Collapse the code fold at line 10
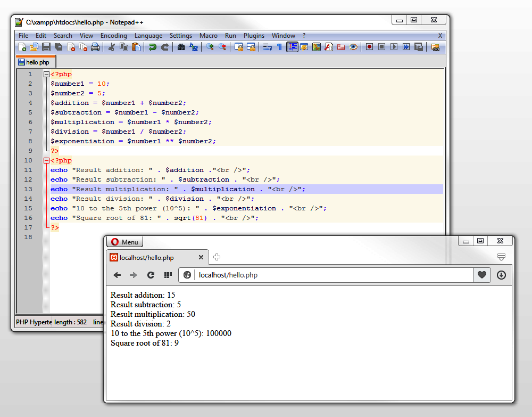The height and width of the screenshot is (417, 532). point(46,160)
